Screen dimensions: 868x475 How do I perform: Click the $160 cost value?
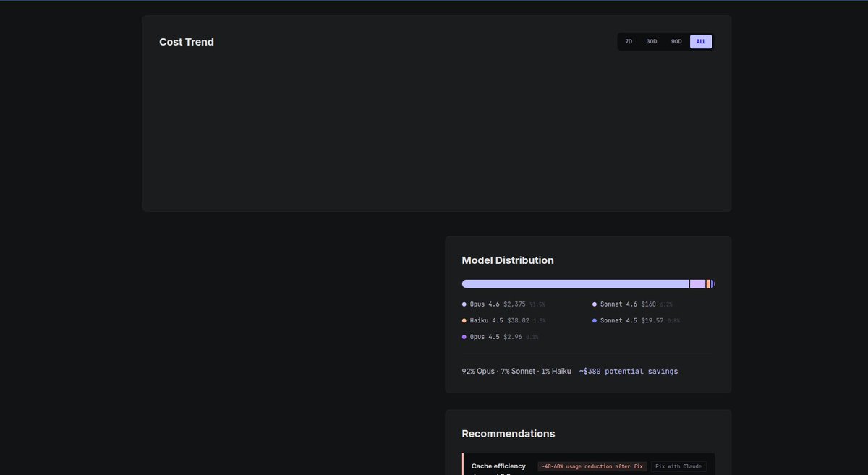648,304
